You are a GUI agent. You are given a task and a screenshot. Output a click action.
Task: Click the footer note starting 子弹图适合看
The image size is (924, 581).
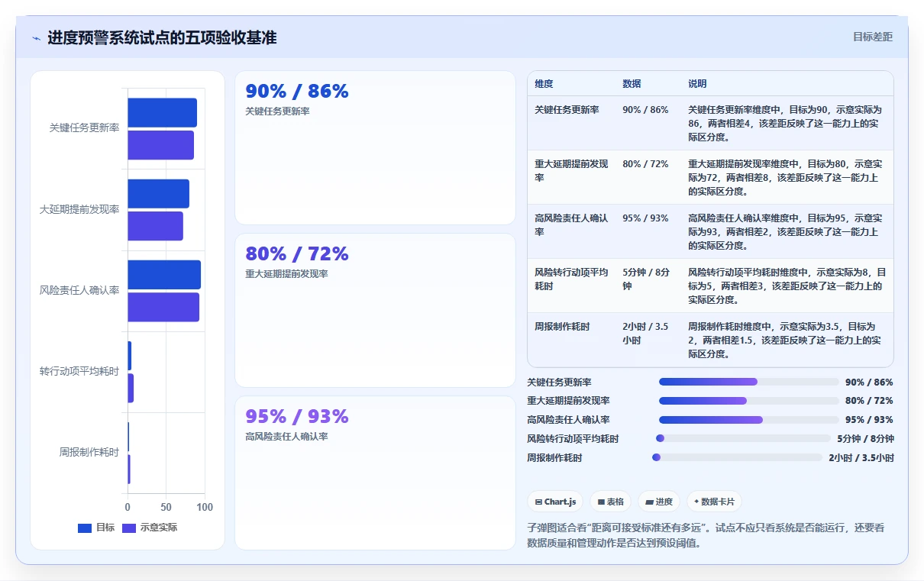[706, 535]
